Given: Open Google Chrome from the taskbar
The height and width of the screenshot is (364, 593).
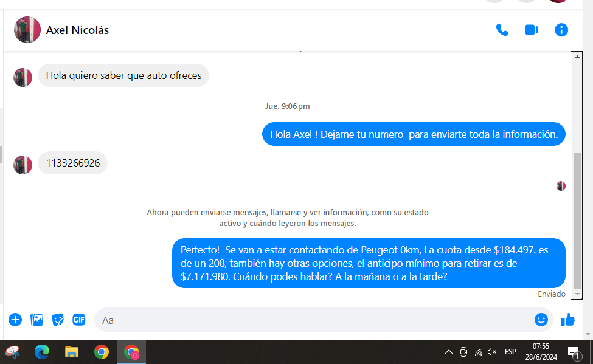Looking at the screenshot, I should (x=102, y=352).
